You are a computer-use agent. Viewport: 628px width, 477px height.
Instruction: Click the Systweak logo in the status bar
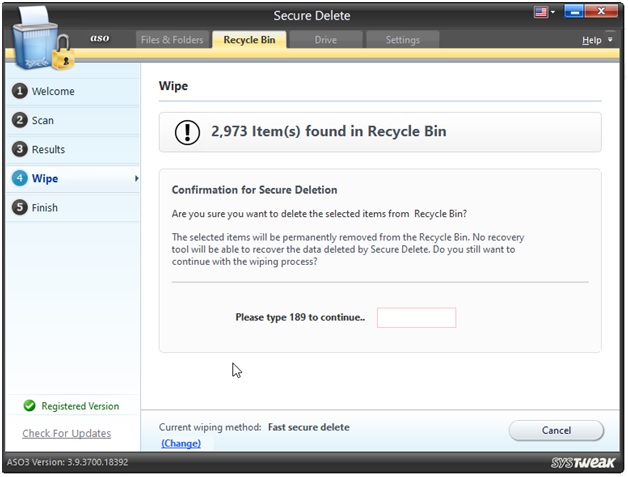(584, 463)
